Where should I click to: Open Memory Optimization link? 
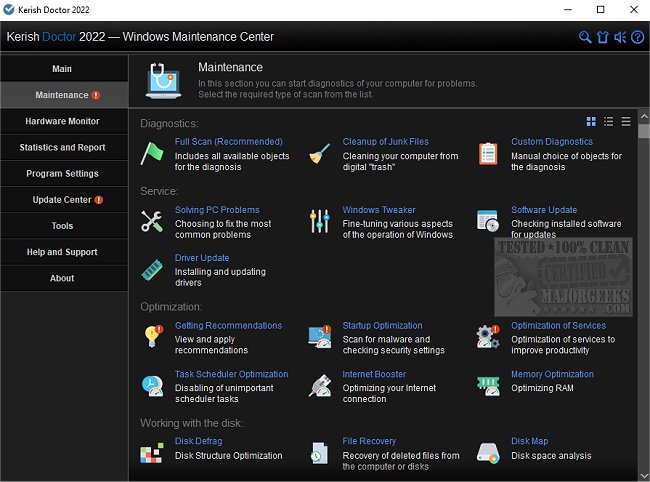552,374
